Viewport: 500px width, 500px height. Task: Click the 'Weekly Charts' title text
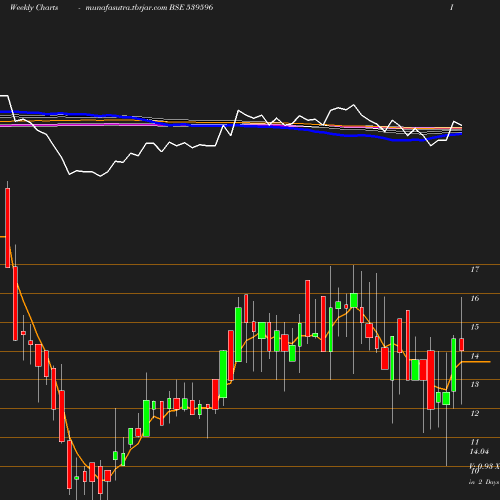(34, 7)
